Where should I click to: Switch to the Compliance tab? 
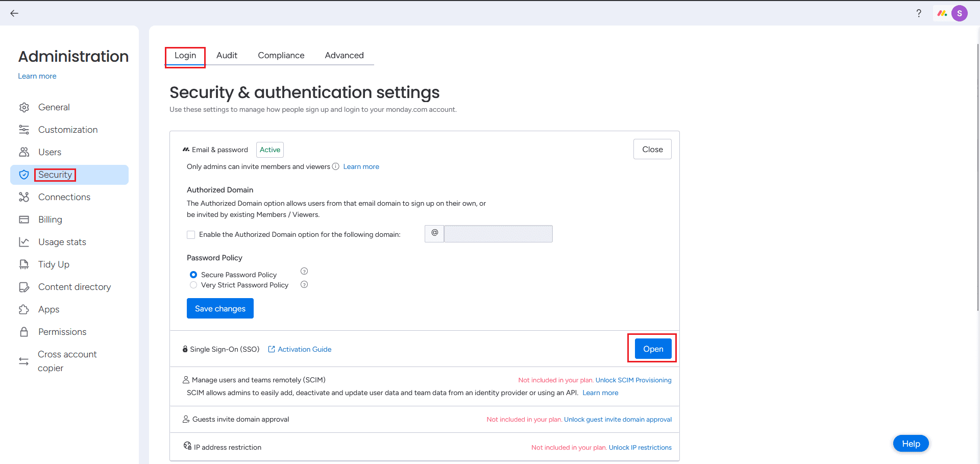pyautogui.click(x=281, y=55)
